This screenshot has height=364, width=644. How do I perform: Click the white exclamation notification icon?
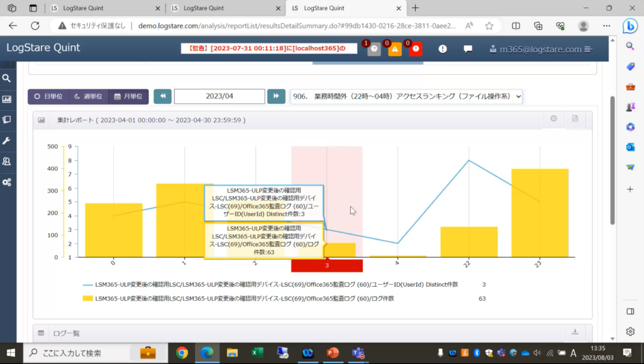(442, 49)
